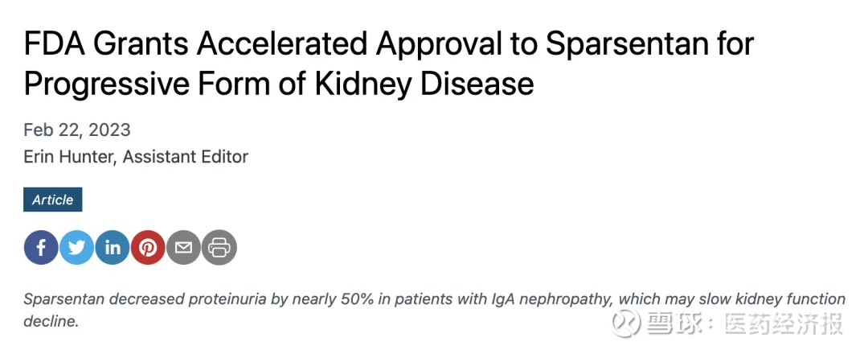Share the article on LinkedIn
The image size is (868, 350).
pos(113,248)
